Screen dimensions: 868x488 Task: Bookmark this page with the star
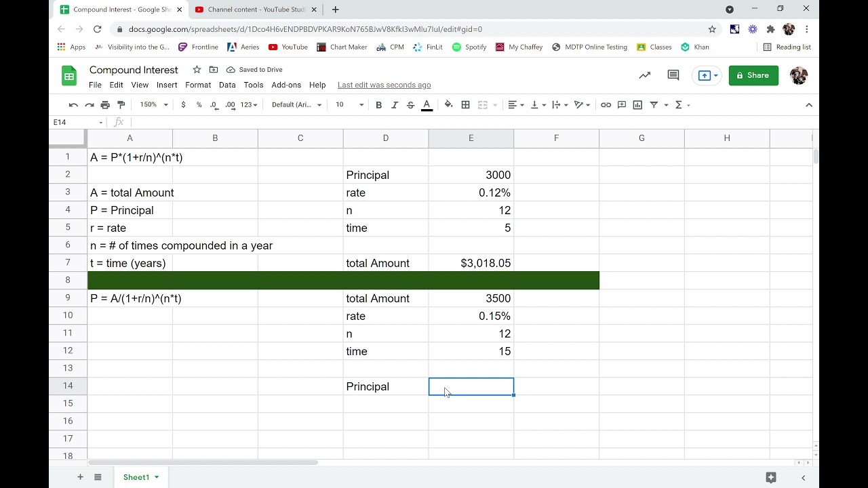tap(712, 29)
